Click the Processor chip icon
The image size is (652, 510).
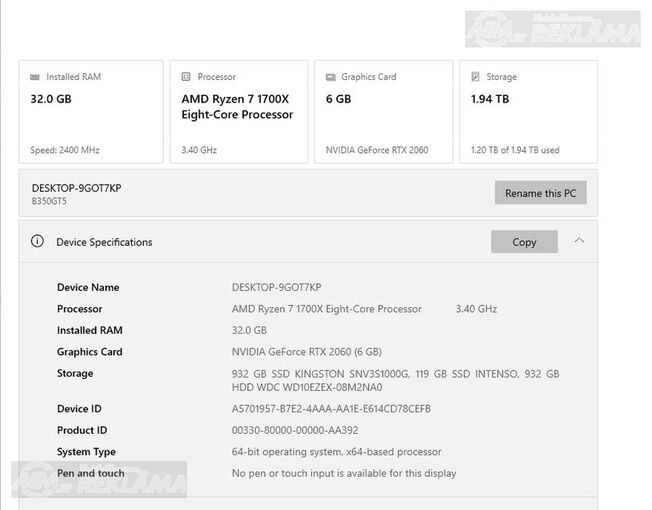[x=186, y=76]
